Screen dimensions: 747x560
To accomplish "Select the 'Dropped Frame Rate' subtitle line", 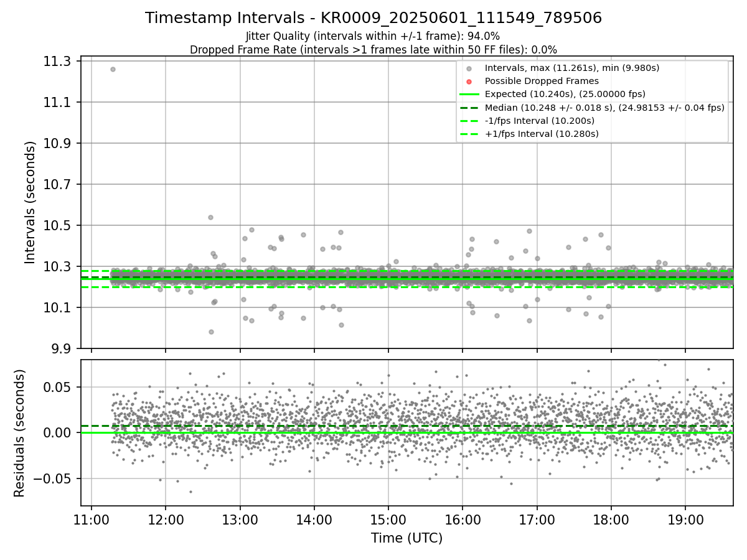I will click(x=374, y=50).
